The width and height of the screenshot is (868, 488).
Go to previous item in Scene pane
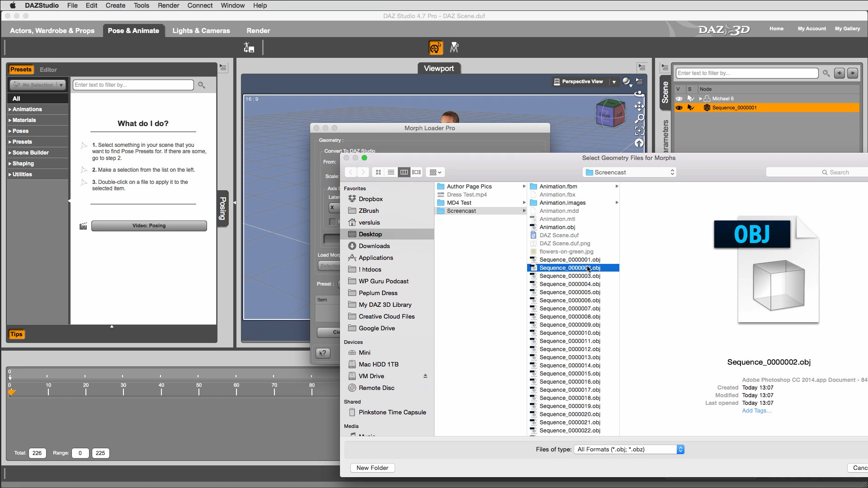click(x=840, y=73)
